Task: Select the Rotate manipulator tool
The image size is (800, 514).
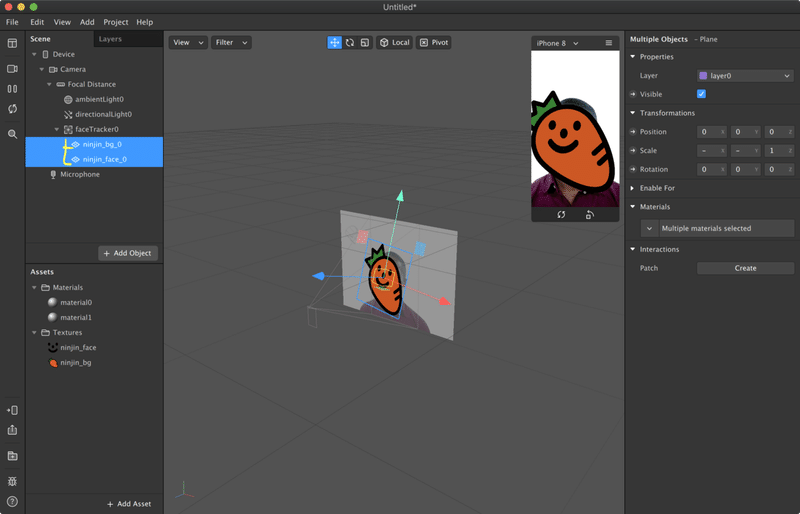Action: pos(349,42)
